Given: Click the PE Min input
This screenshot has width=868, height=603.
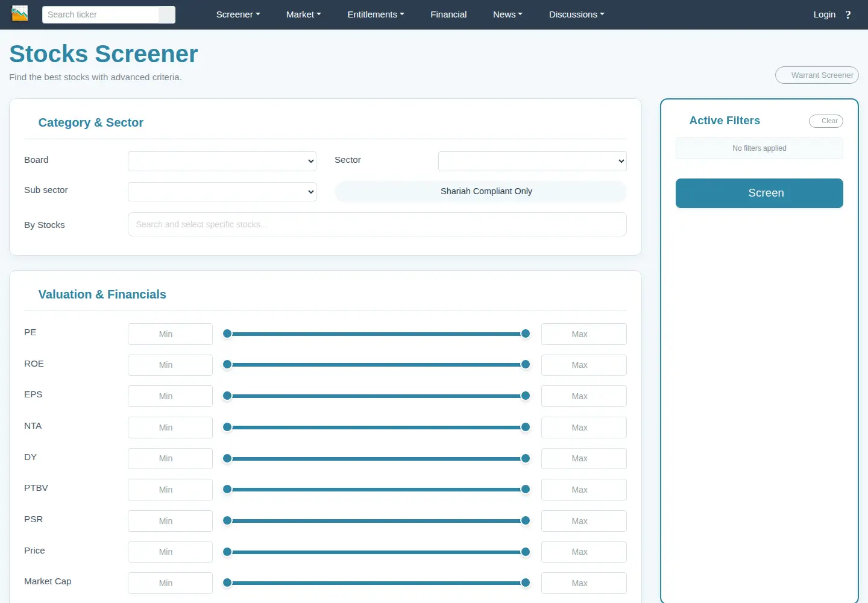Looking at the screenshot, I should tap(170, 334).
